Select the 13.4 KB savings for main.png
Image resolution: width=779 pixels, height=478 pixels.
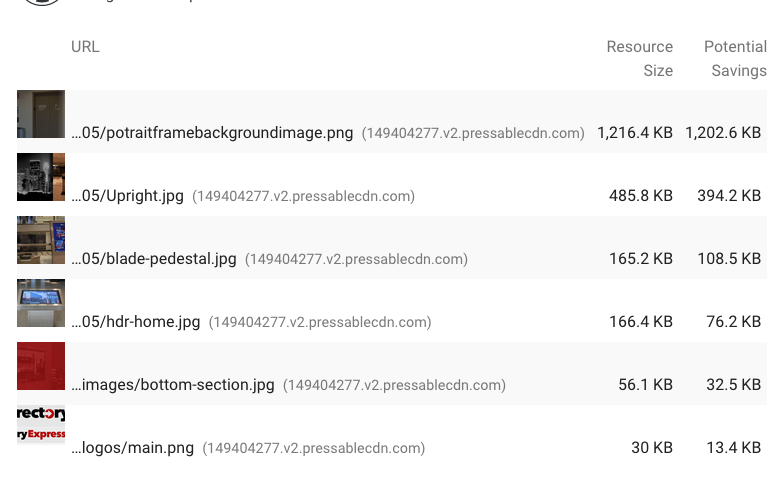click(734, 448)
